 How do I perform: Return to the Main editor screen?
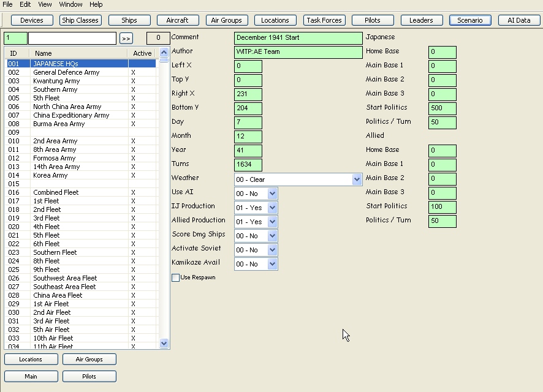[x=31, y=376]
